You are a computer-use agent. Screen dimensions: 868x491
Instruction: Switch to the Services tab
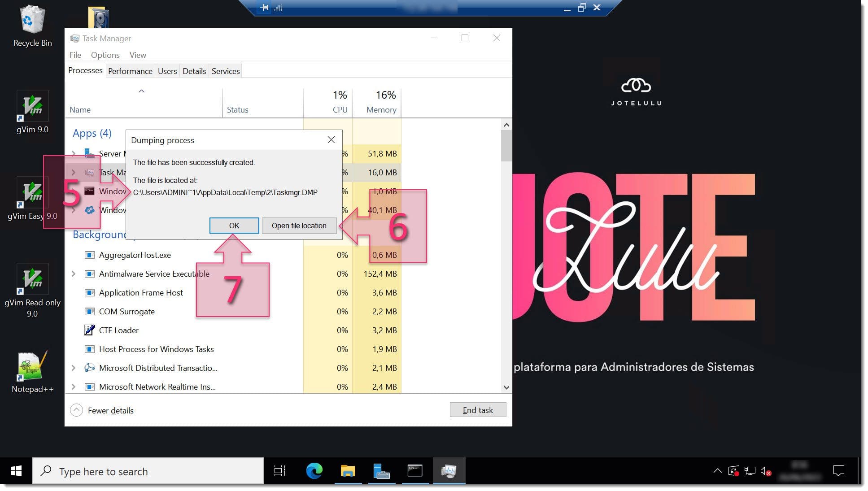coord(225,71)
